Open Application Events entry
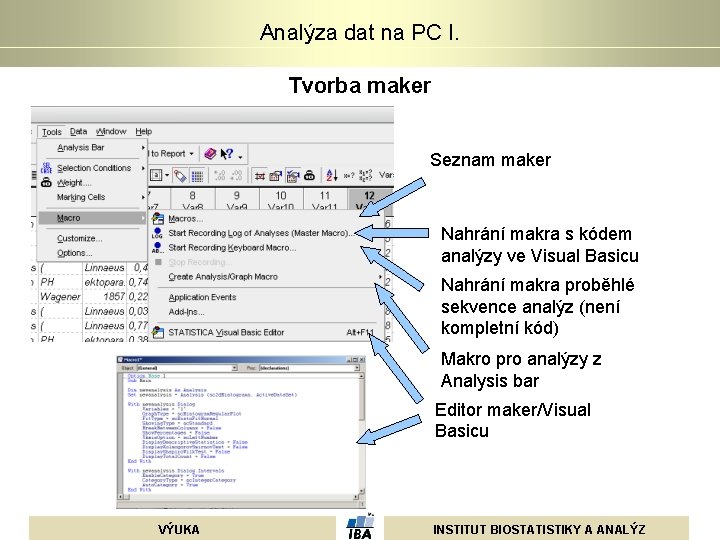 (x=266, y=297)
